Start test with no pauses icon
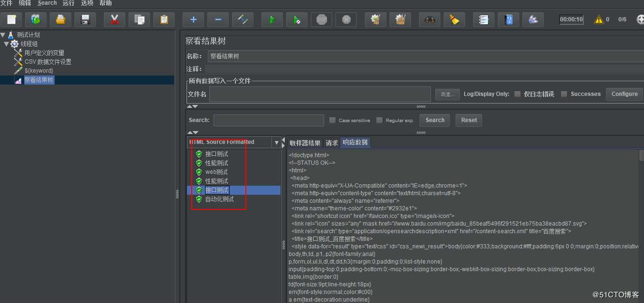The image size is (644, 303). pos(297,19)
